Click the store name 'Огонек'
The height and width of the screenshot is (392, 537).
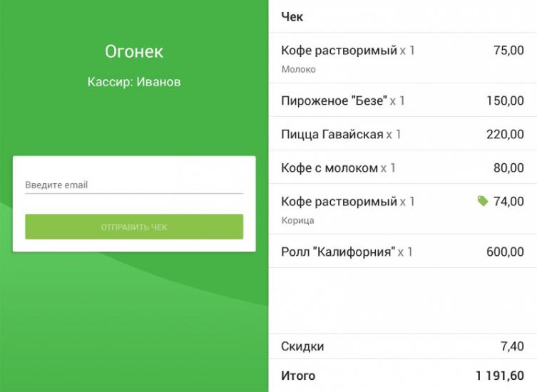(134, 51)
